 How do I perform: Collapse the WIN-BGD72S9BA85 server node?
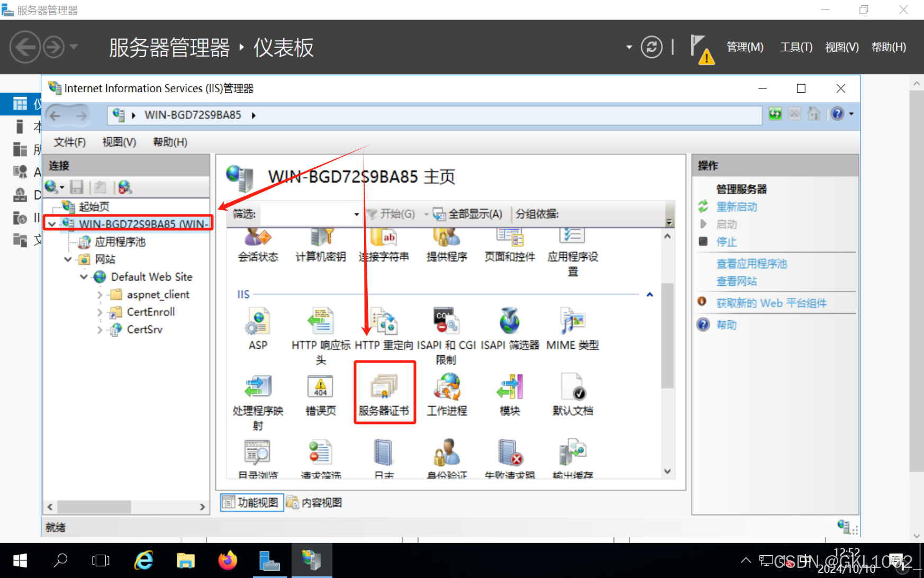pyautogui.click(x=51, y=224)
